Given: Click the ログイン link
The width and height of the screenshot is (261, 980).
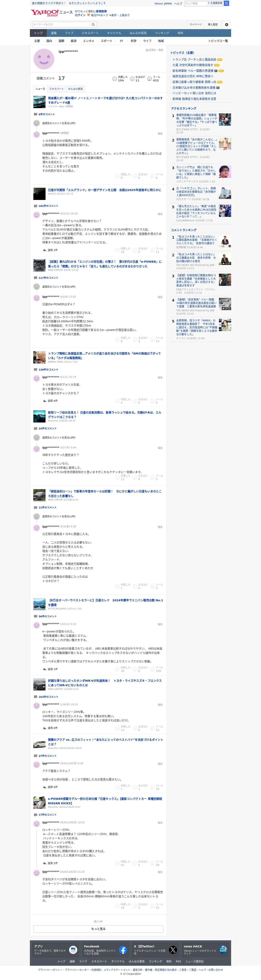Looking at the screenshot, I should (x=80, y=15).
